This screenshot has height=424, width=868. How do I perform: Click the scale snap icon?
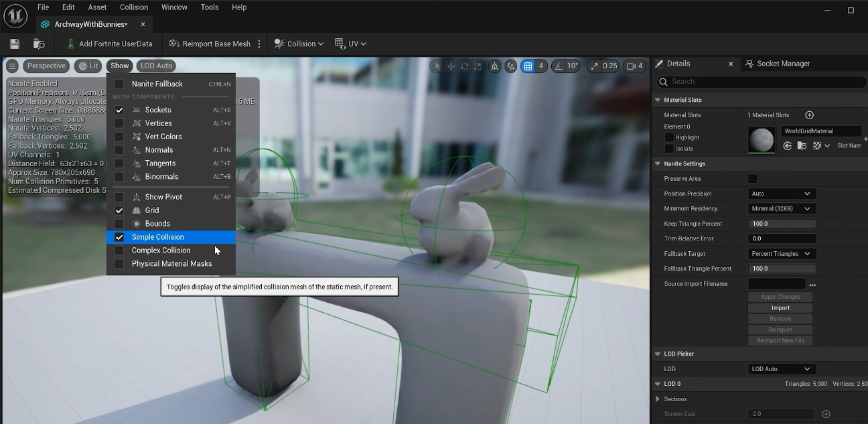(595, 66)
